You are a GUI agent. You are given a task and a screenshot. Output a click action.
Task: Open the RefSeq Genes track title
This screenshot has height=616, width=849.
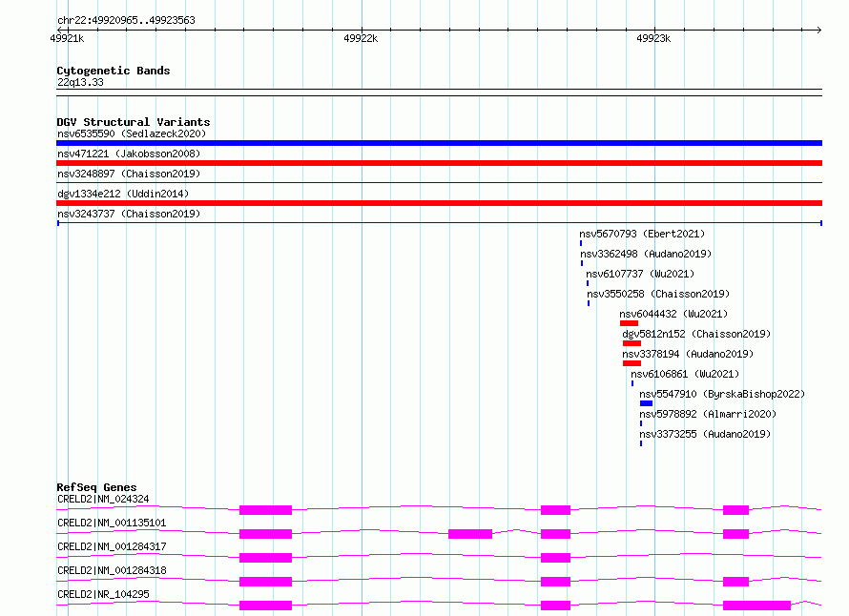click(x=96, y=487)
